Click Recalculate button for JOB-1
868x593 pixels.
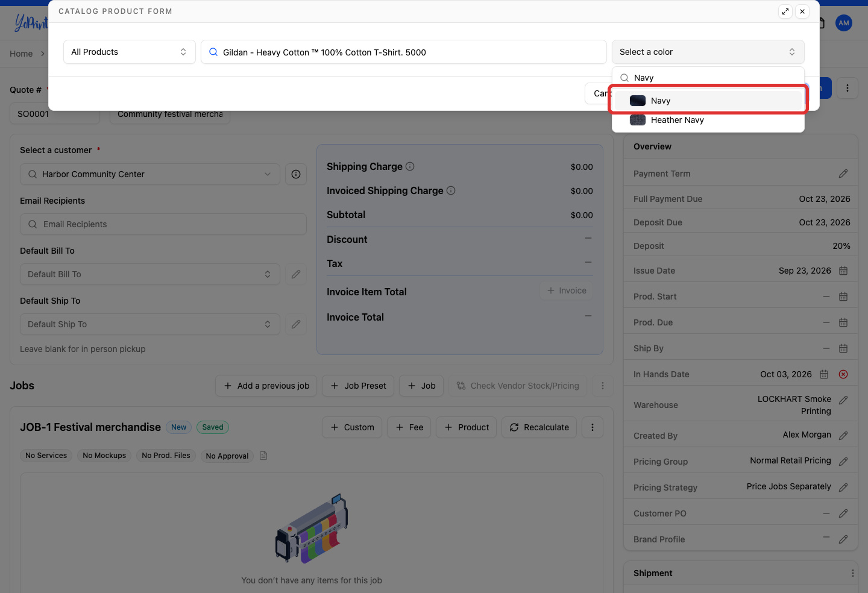[539, 427]
